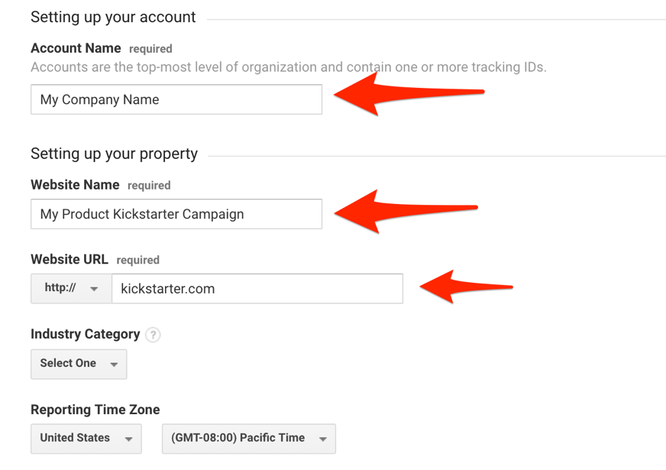The width and height of the screenshot is (666, 470).
Task: Expand the Industry Category 'Select One' dropdown
Action: point(79,364)
